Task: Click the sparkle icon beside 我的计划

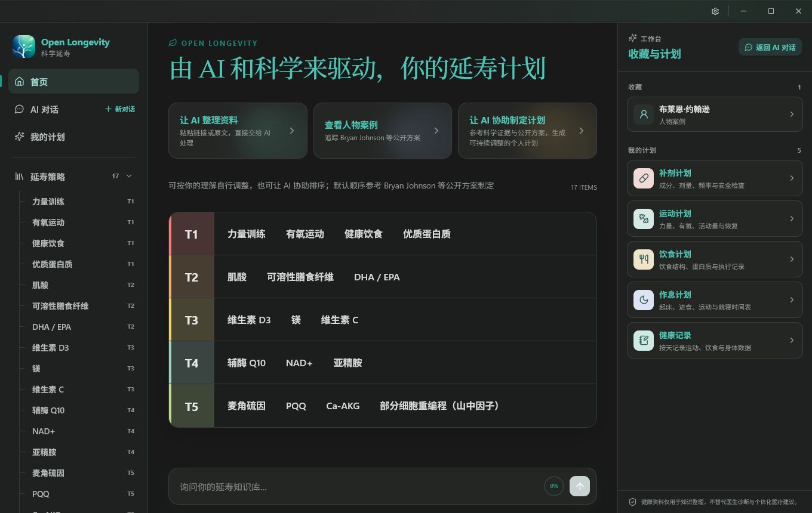Action: (20, 137)
